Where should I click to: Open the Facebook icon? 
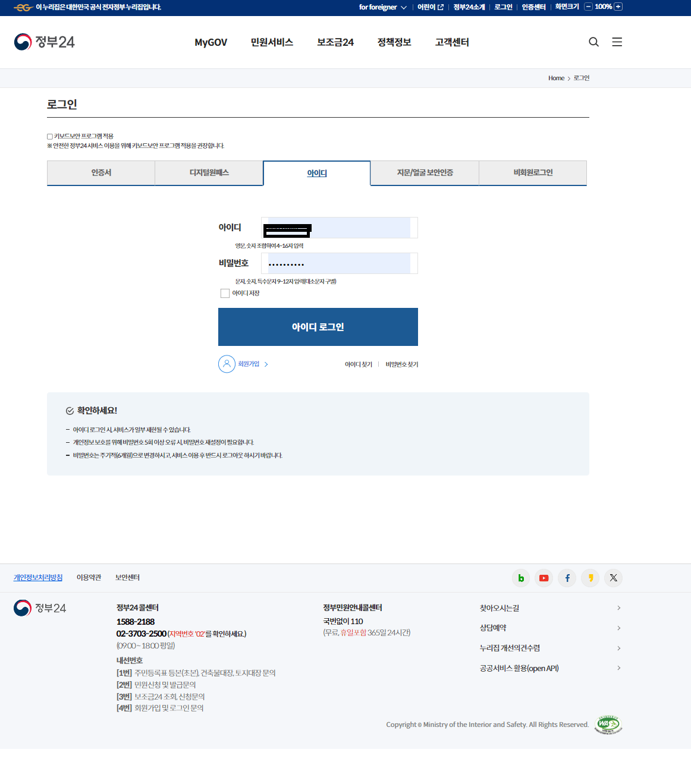tap(567, 578)
